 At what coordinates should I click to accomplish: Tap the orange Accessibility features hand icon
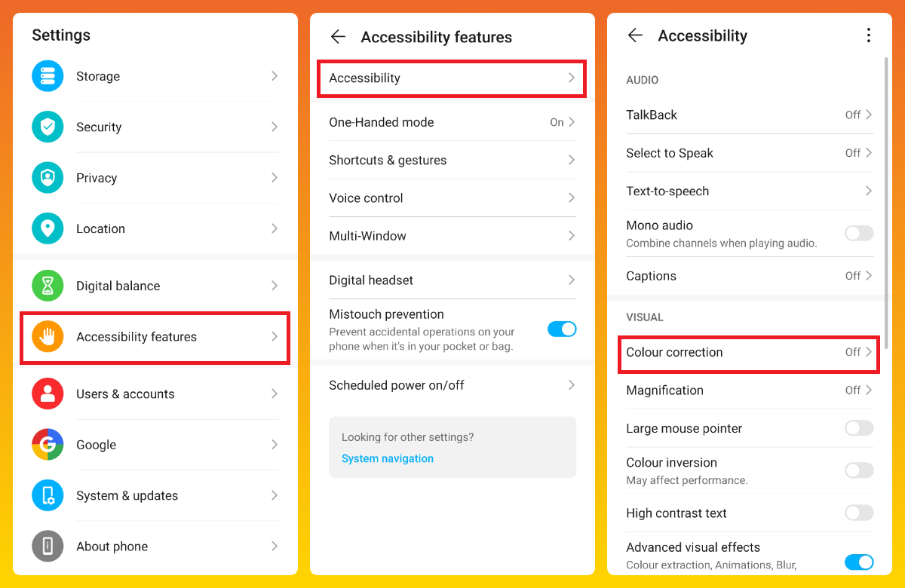pos(48,336)
